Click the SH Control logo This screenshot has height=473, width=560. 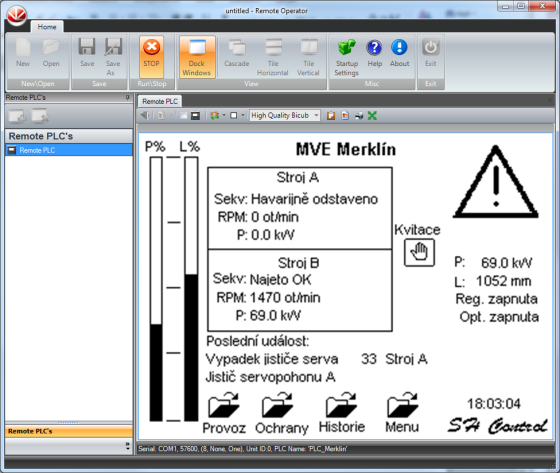pyautogui.click(x=497, y=425)
